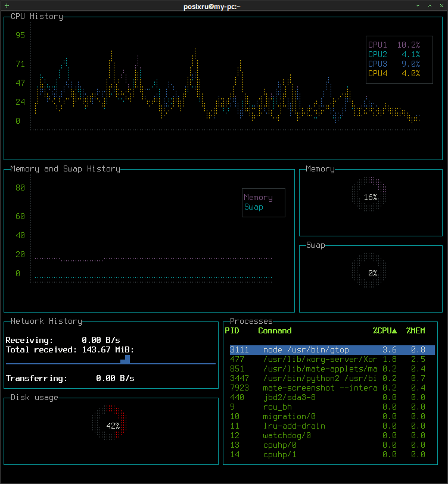Sort processes by PID column header

point(232,330)
